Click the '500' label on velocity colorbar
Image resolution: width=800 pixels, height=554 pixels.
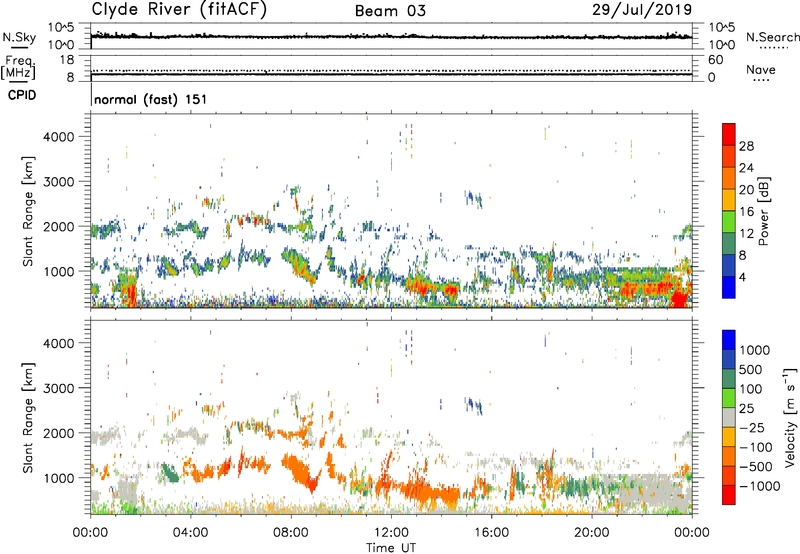[x=750, y=370]
